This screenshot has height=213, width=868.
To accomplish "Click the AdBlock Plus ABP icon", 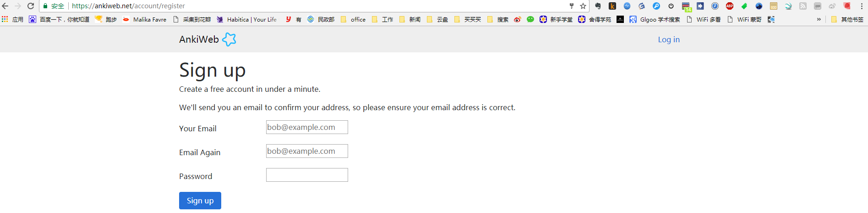I will pos(730,6).
